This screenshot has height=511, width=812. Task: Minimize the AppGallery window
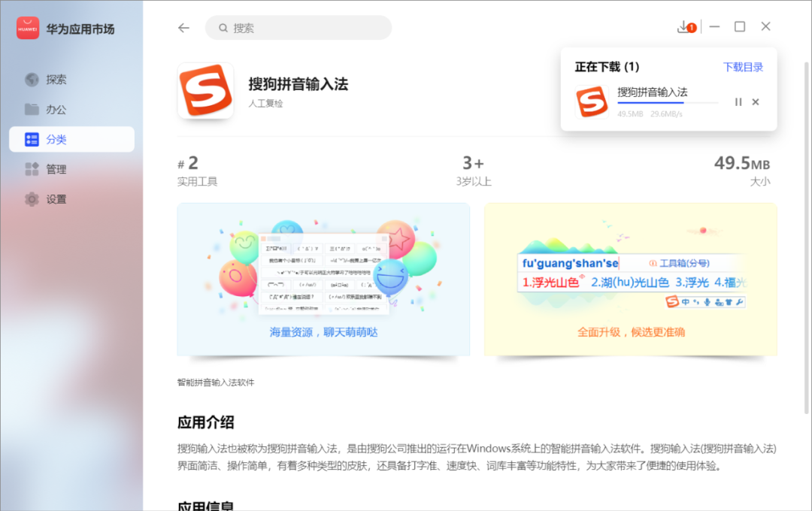(x=715, y=26)
